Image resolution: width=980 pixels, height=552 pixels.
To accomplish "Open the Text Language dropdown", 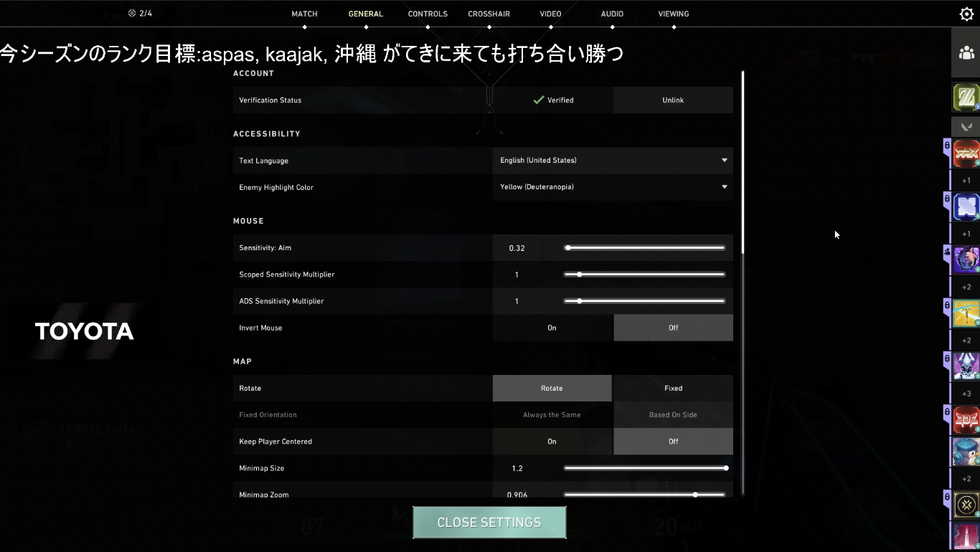I will (613, 161).
